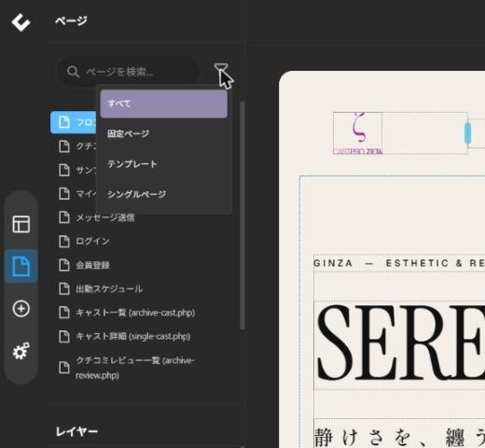Choose シングルページ in the filter dropdown

pos(164,194)
